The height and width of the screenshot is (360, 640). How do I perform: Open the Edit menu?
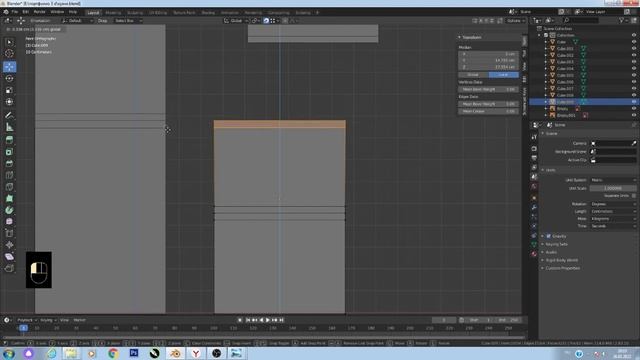click(26, 12)
